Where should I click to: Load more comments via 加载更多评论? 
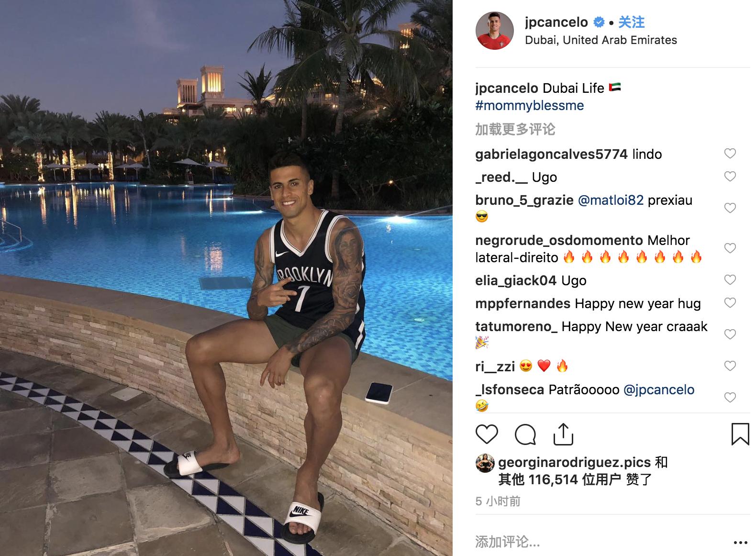coord(515,129)
